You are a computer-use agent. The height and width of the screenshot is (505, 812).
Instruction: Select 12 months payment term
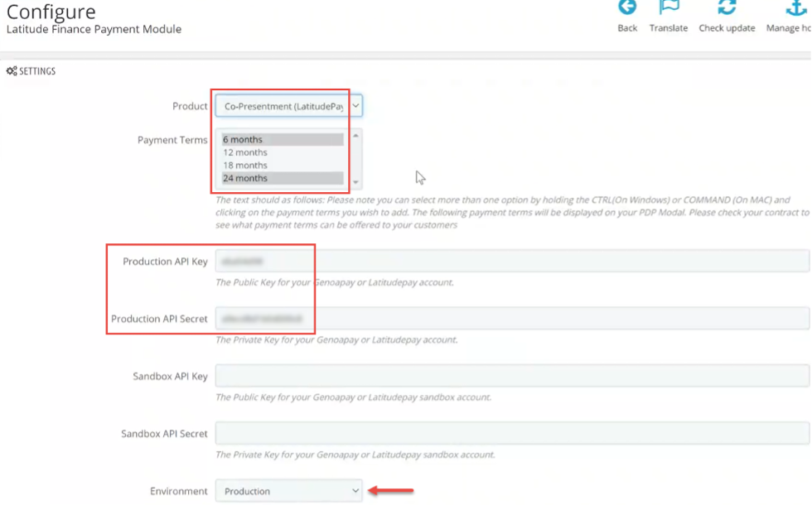(x=283, y=152)
